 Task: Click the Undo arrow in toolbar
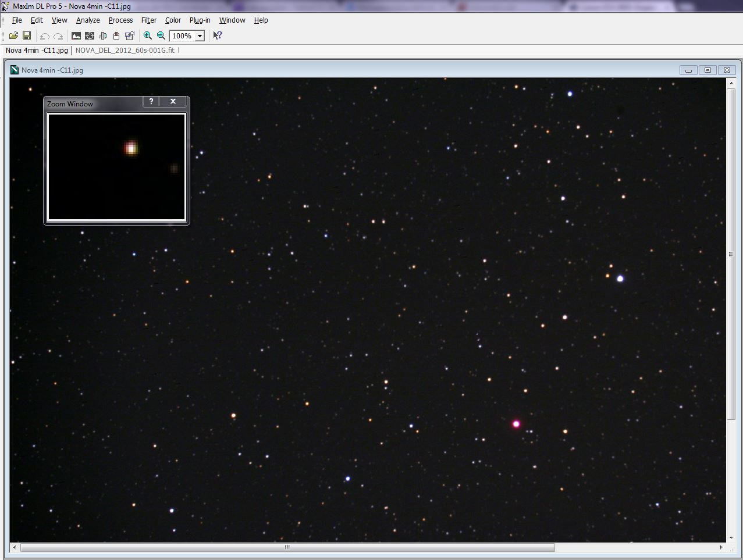pyautogui.click(x=45, y=36)
